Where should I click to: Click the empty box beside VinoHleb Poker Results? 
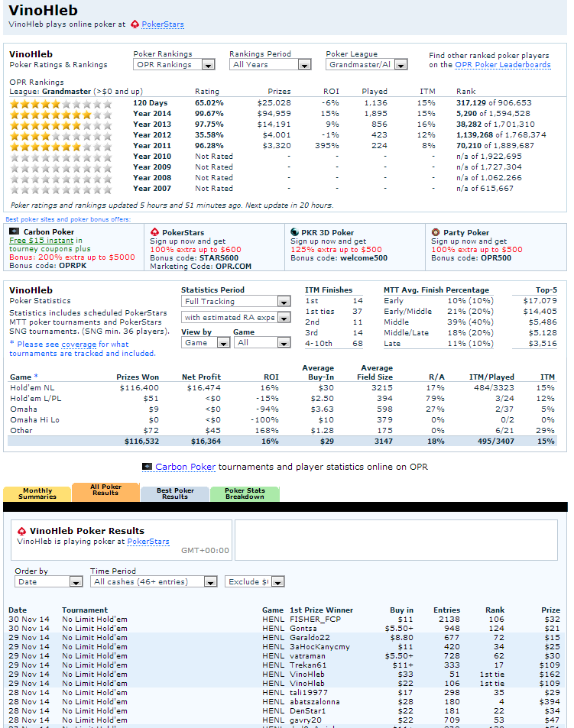(396, 540)
